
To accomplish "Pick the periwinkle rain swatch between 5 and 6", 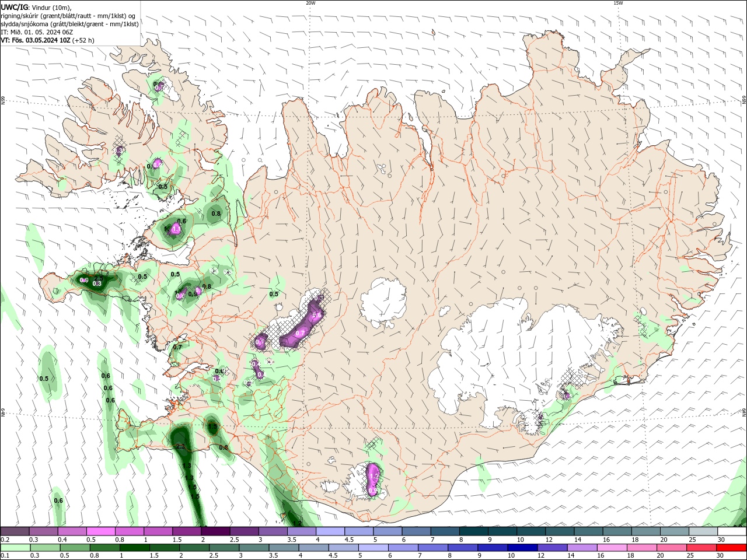I will click(372, 548).
